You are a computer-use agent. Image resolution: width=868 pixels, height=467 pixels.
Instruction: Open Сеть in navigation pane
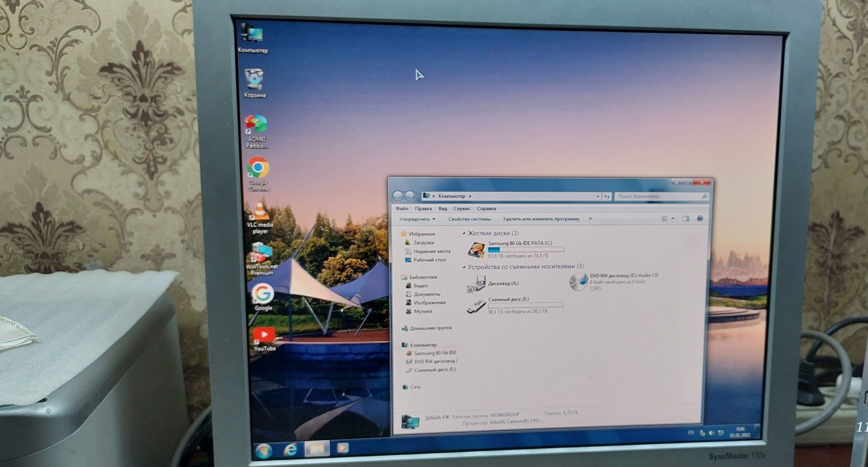coord(412,387)
